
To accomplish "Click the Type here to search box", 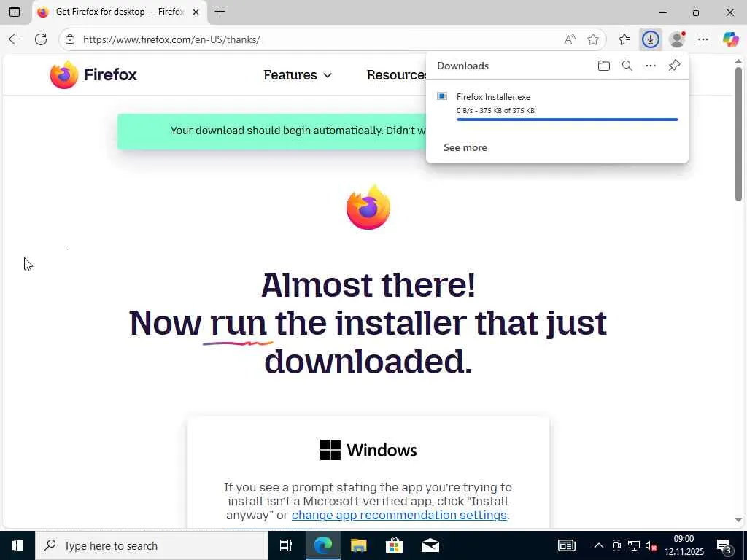I will tap(152, 545).
